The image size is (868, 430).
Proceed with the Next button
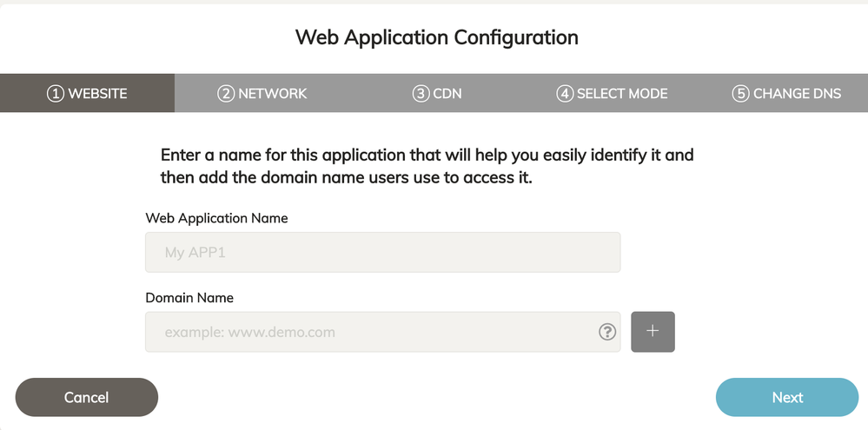[787, 397]
